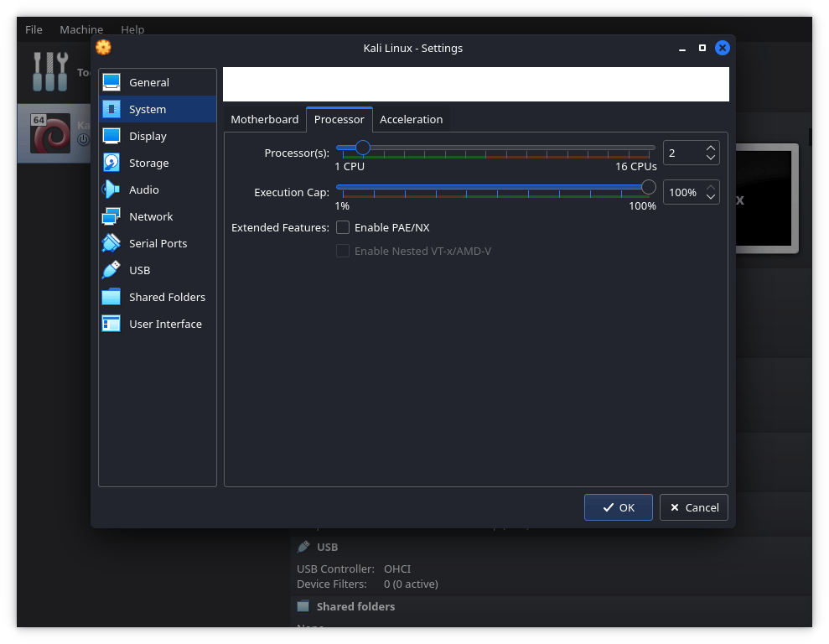Click the Processor(s) slider handle
This screenshot has width=829, height=644.
coord(363,148)
